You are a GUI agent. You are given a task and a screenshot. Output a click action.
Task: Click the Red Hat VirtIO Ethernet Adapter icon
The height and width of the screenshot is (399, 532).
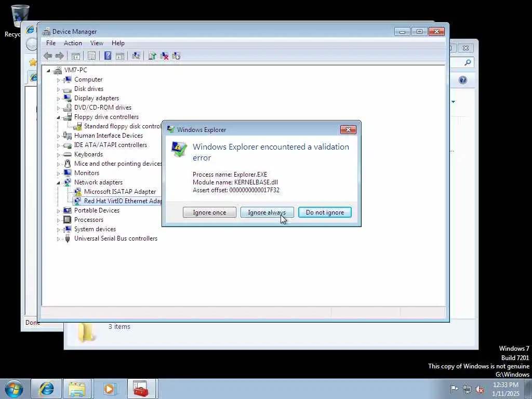78,201
